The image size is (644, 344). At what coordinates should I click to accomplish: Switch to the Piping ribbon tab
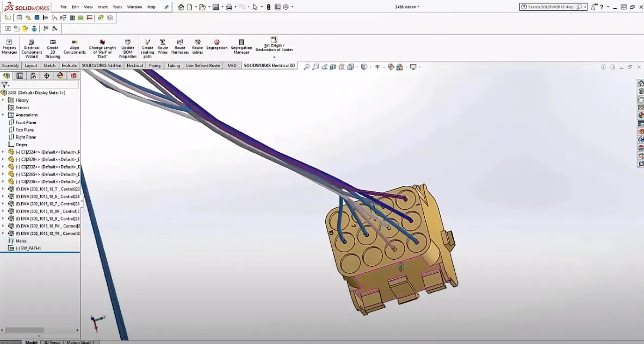click(154, 66)
